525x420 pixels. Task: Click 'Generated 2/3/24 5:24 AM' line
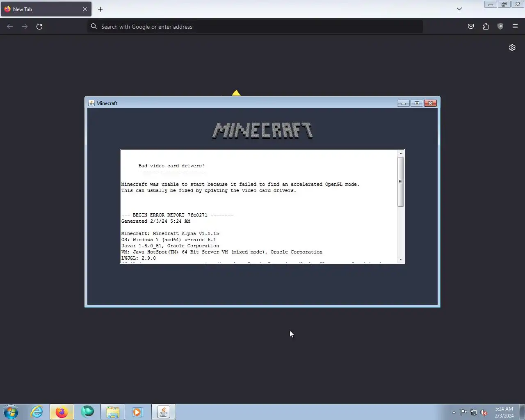[x=156, y=221]
